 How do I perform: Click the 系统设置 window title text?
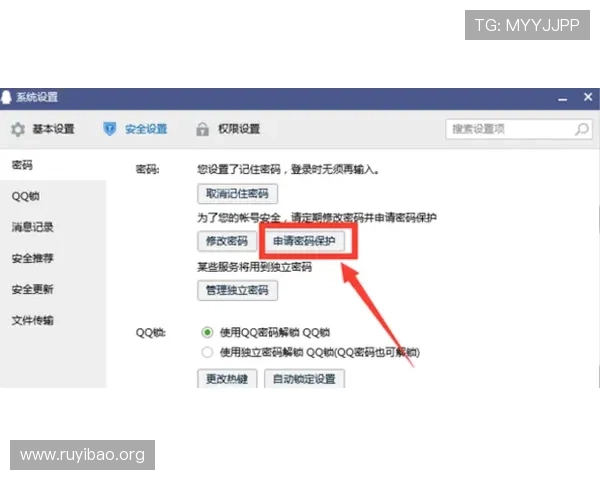pyautogui.click(x=37, y=97)
